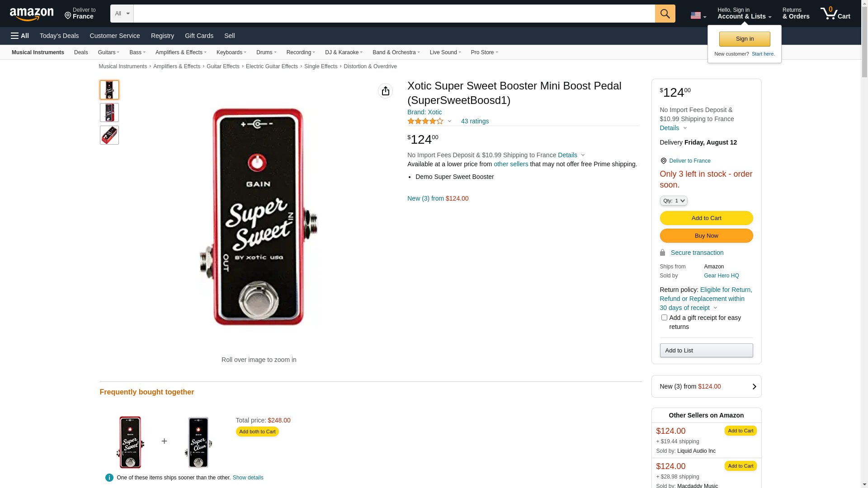868x488 pixels.
Task: Click in the search input field
Action: [394, 14]
